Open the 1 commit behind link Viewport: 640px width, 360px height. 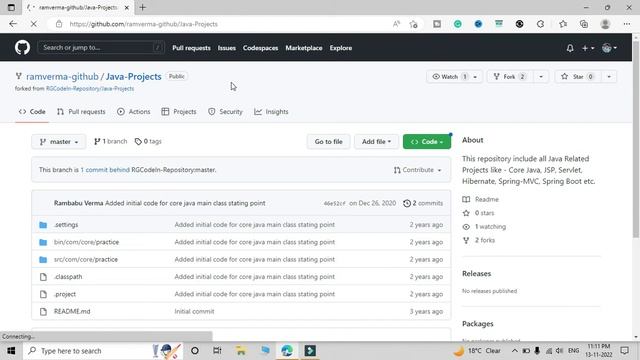105,170
